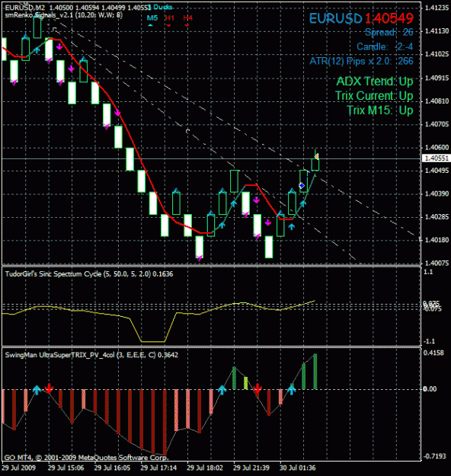This screenshot has width=451, height=476.
Task: Click the 3 Ducks label
Action: 160,7
